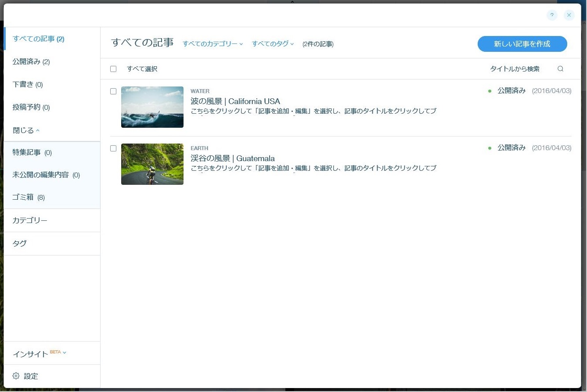Click the help question mark icon
This screenshot has width=587, height=392.
click(x=552, y=15)
